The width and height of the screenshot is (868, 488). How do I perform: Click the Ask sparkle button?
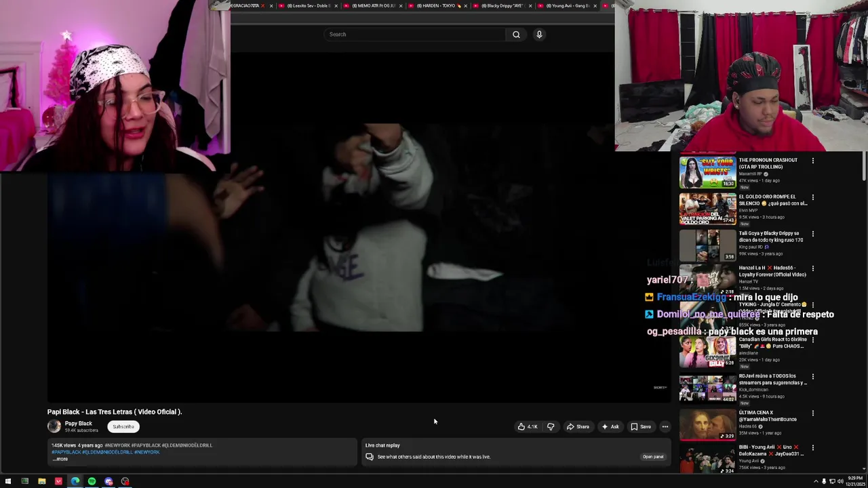click(x=610, y=427)
